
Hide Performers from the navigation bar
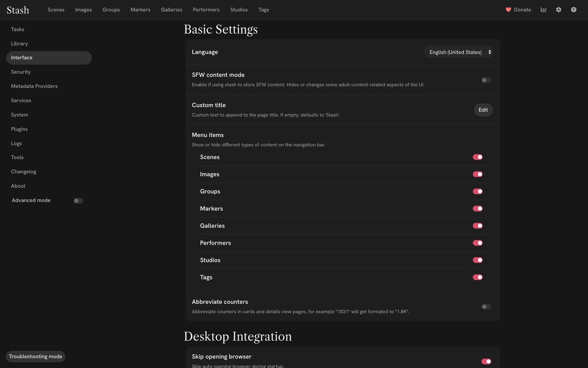click(x=478, y=243)
